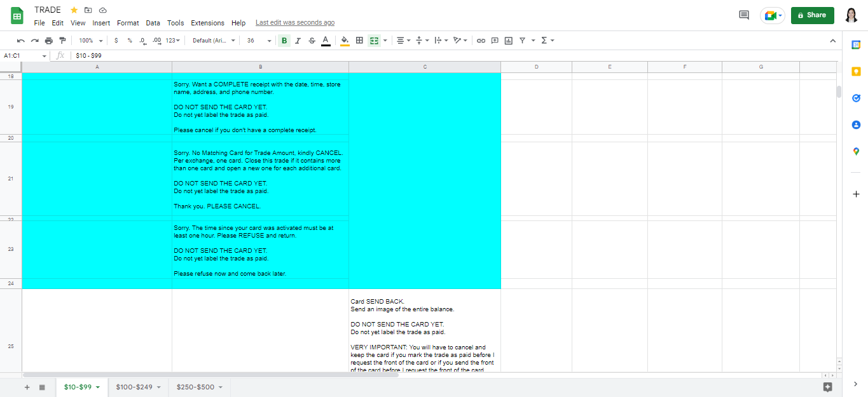This screenshot has width=868, height=397.
Task: Insert link icon
Action: tap(481, 41)
